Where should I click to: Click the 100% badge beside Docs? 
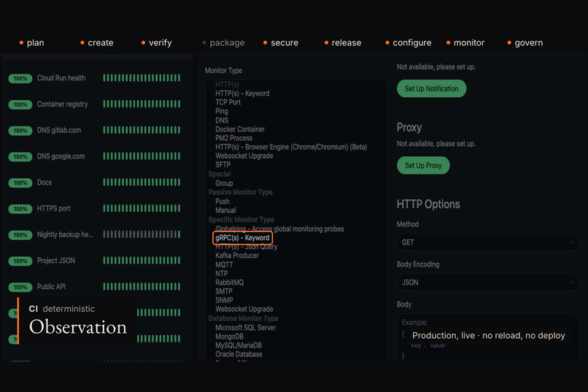[x=20, y=182]
